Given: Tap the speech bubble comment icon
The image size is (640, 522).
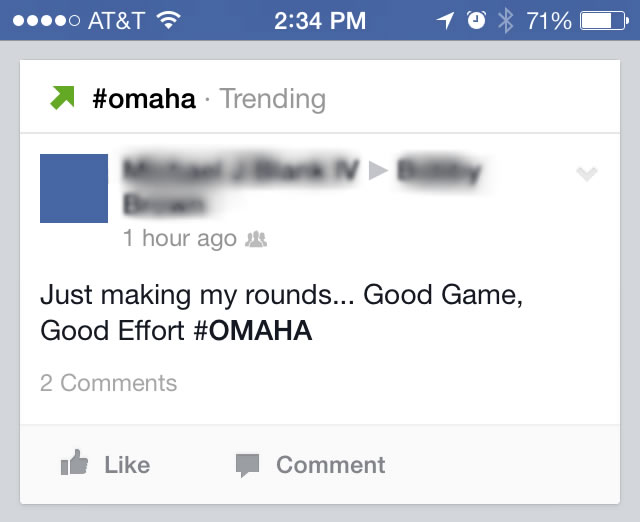Looking at the screenshot, I should click(247, 465).
